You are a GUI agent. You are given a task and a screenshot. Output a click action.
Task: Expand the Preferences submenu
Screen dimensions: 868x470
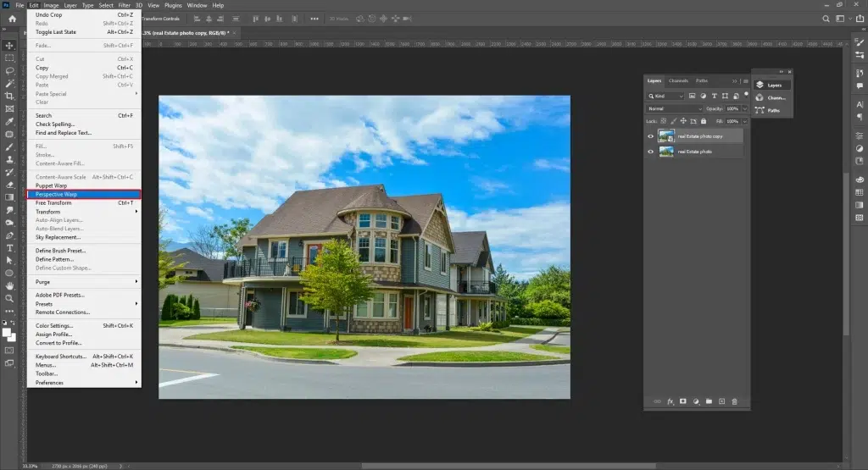click(x=84, y=383)
